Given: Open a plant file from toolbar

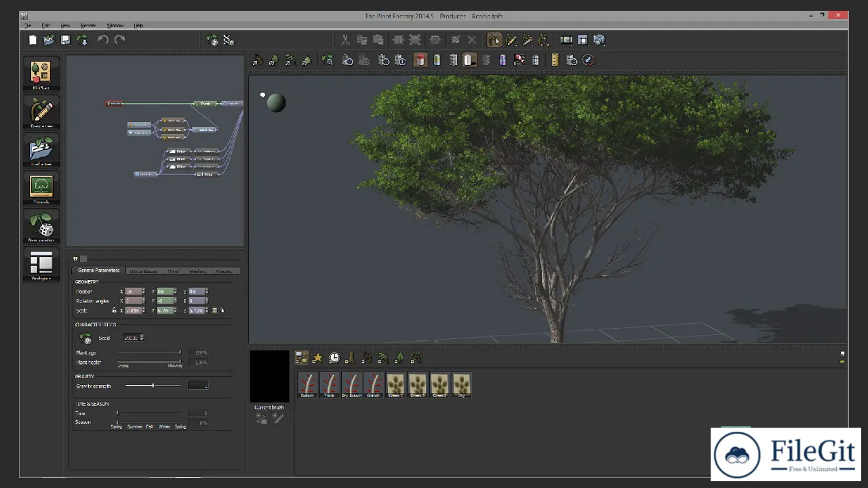Looking at the screenshot, I should pyautogui.click(x=49, y=40).
